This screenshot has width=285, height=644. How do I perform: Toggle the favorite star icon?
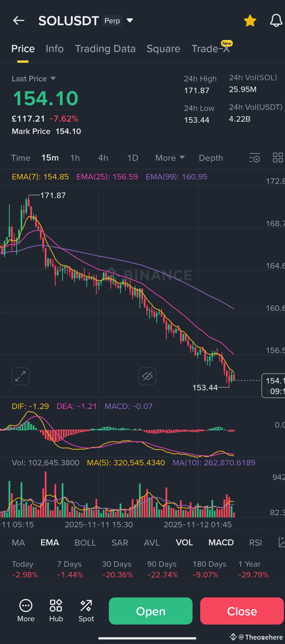pos(250,21)
